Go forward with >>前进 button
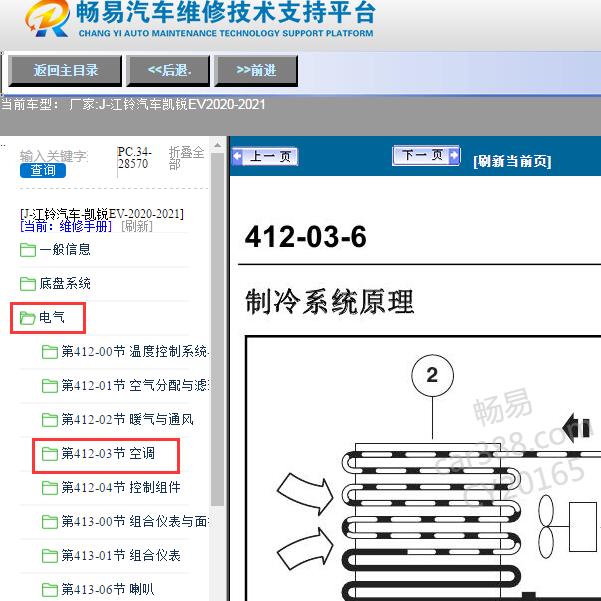This screenshot has width=601, height=601. (256, 71)
